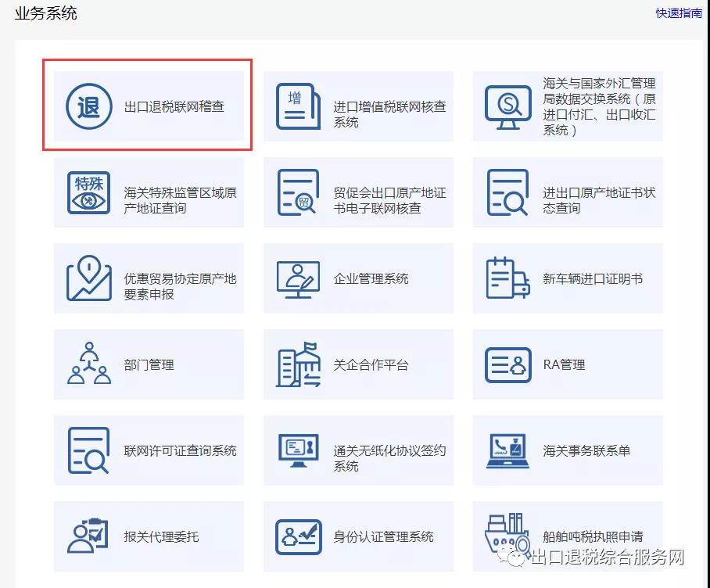The width and height of the screenshot is (710, 588).
Task: Open 联网许可证查询系统 text link
Action: point(180,450)
